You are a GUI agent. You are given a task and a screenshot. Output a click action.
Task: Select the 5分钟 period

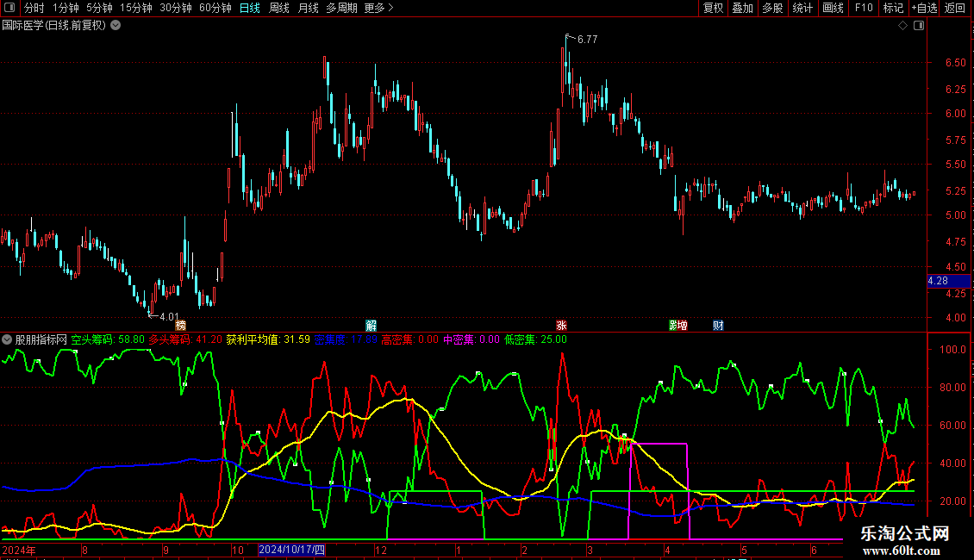[x=99, y=8]
